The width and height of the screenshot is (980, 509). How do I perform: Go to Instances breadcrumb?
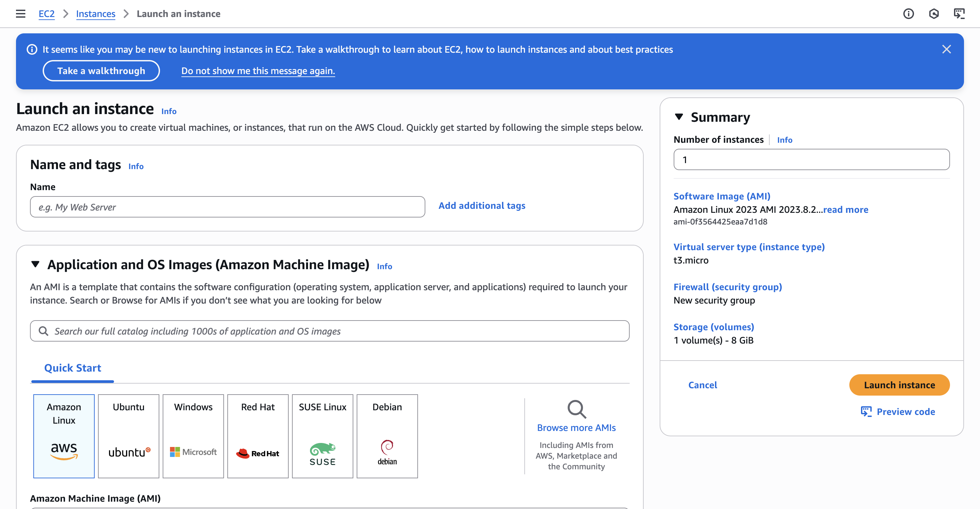tap(95, 14)
